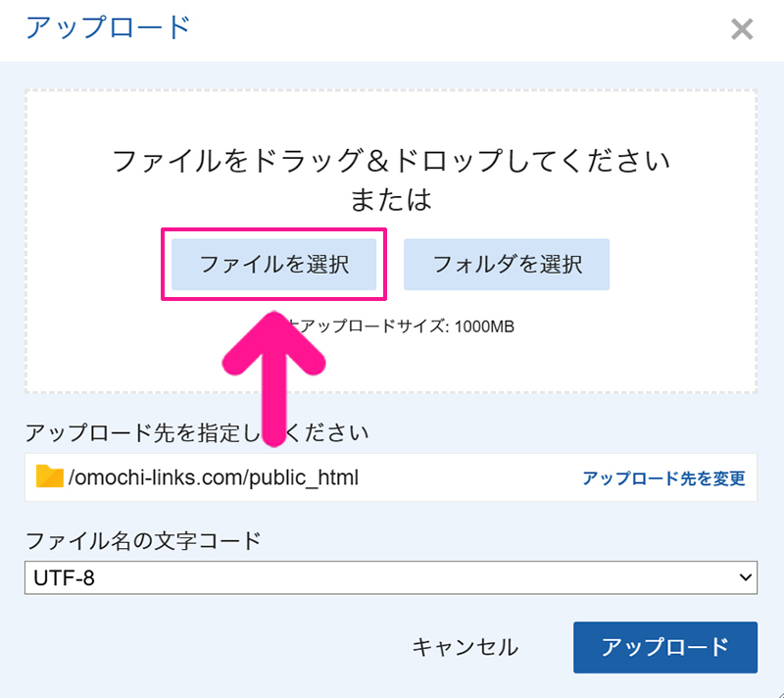Viewport: 784px width, 698px height.
Task: Click the ファイル名の文字コード label
Action: point(143,539)
